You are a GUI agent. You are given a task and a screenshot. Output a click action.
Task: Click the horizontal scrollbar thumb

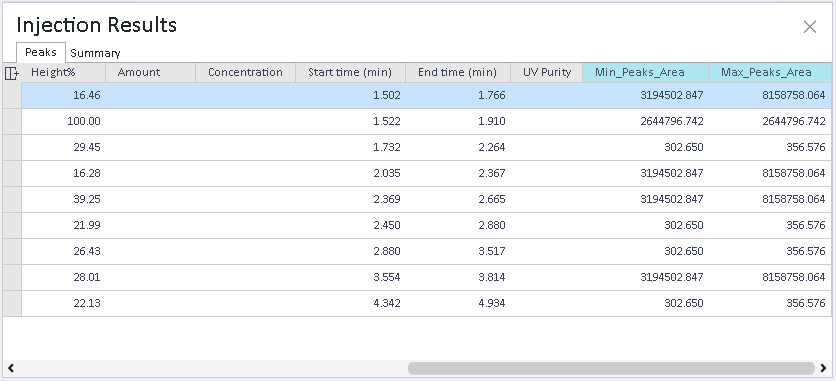point(611,368)
